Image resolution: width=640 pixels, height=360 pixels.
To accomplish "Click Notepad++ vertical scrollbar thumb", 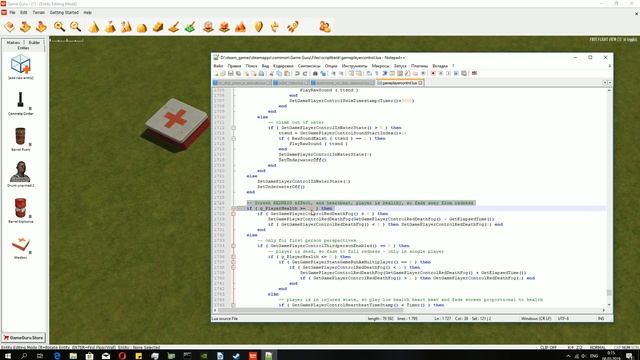I will 609,293.
